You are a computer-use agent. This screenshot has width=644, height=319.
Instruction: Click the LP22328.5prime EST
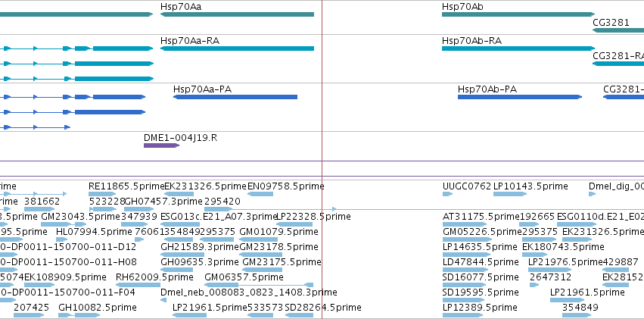click(294, 224)
